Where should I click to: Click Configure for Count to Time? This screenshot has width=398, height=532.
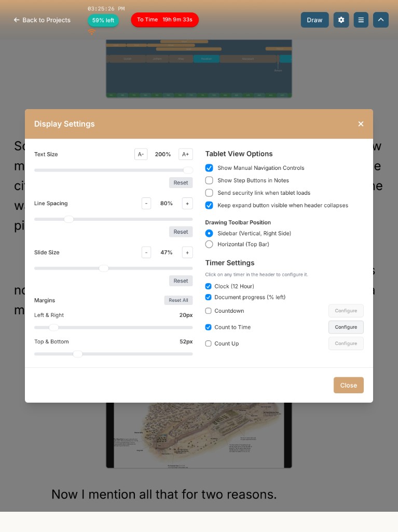(346, 327)
